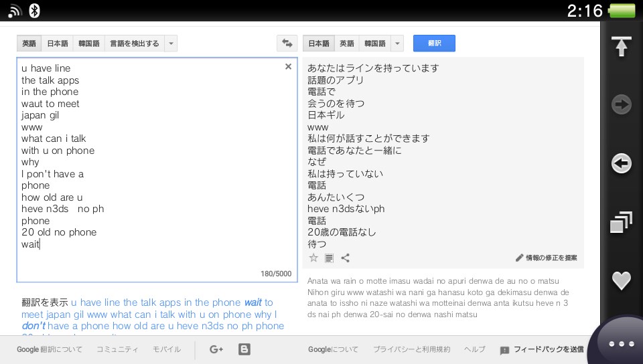Screen dimensions: 643x364
Task: Click フィードバックを送信 link
Action: pos(549,349)
